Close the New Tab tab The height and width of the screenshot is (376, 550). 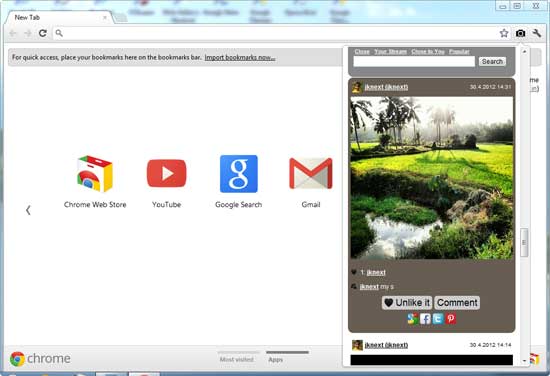(x=105, y=17)
